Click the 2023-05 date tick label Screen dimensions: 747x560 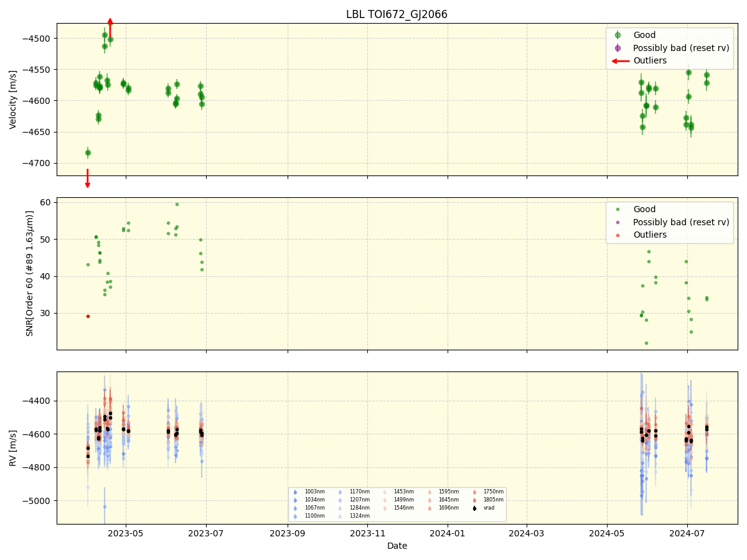126,533
